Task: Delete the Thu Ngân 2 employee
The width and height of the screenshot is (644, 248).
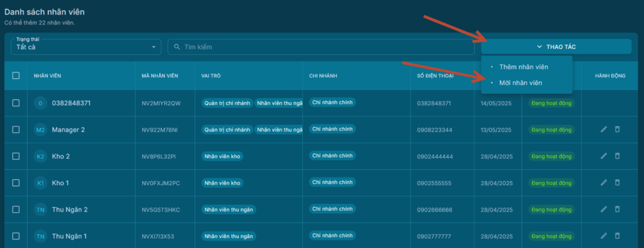Action: click(x=617, y=210)
